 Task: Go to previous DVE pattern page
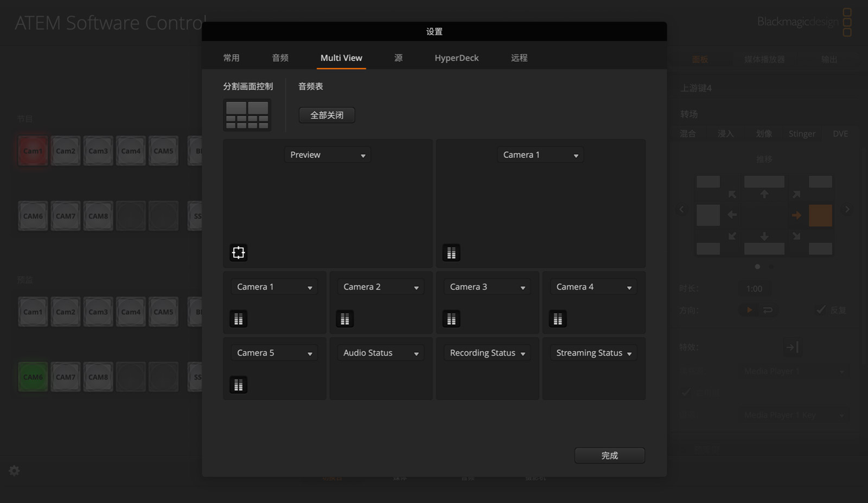tap(682, 209)
